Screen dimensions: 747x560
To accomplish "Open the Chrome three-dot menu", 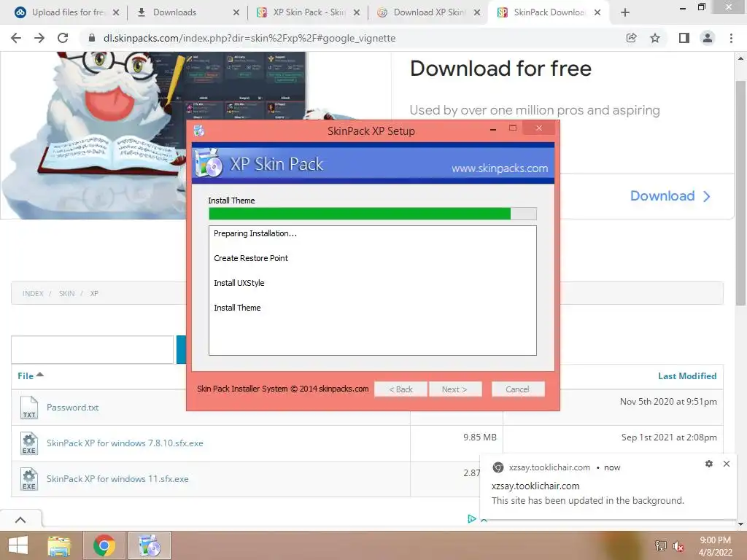I will pyautogui.click(x=731, y=38).
